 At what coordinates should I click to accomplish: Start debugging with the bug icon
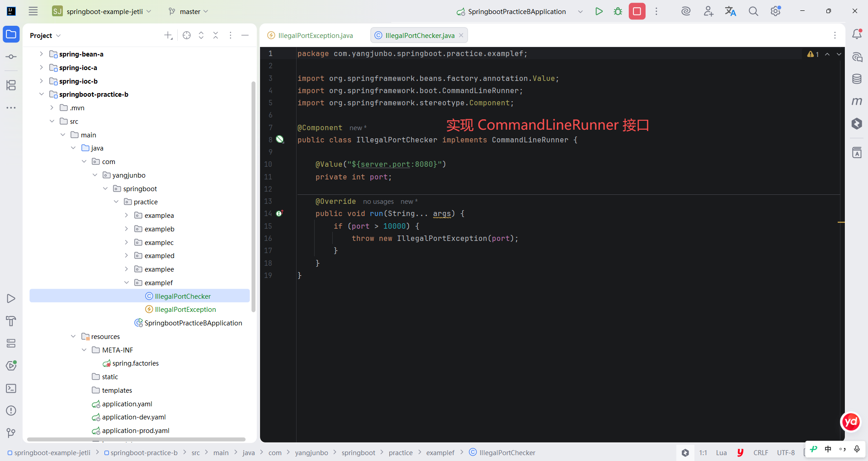[618, 11]
